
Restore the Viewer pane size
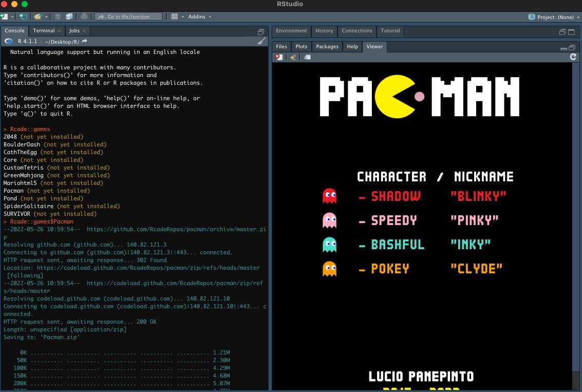tap(572, 47)
